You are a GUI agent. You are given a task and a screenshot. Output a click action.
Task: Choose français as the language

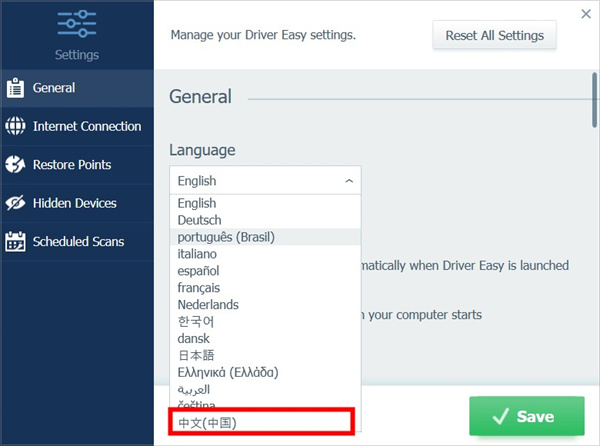point(198,287)
